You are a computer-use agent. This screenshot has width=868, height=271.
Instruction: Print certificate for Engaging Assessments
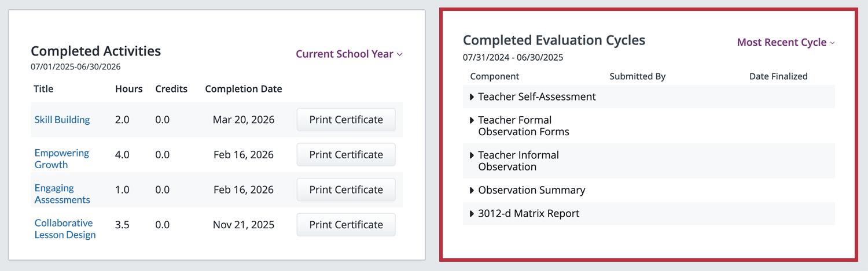point(346,190)
